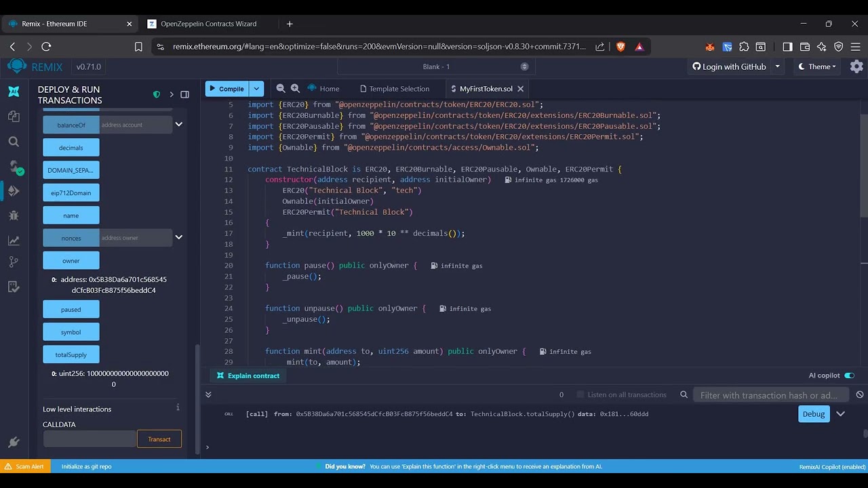Viewport: 868px width, 488px height.
Task: Bookmark the current page
Action: [x=138, y=47]
